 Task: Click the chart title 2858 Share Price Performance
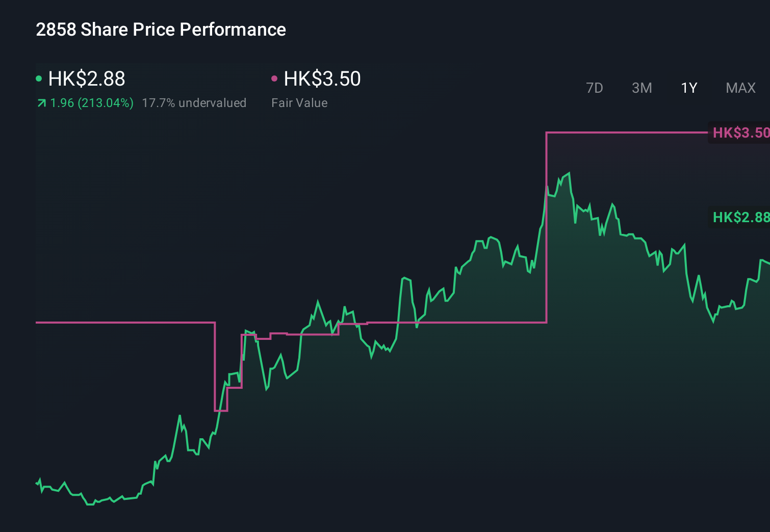click(x=161, y=30)
